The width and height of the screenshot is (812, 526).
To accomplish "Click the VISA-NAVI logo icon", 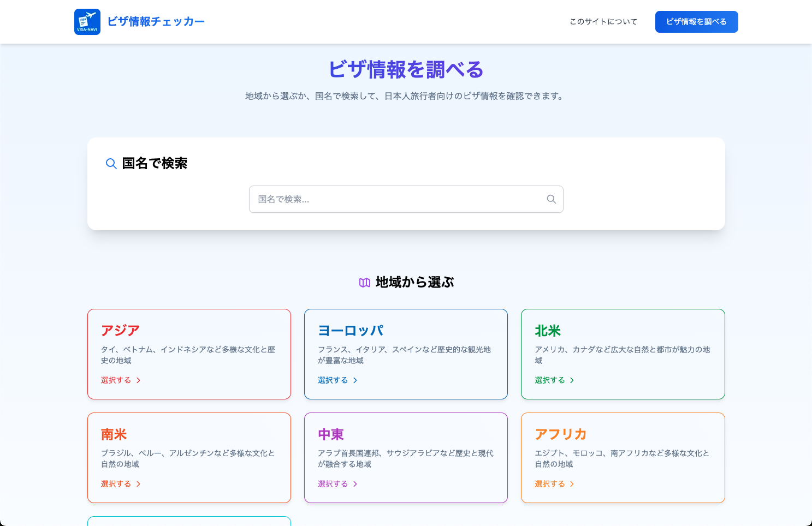I will (87, 22).
